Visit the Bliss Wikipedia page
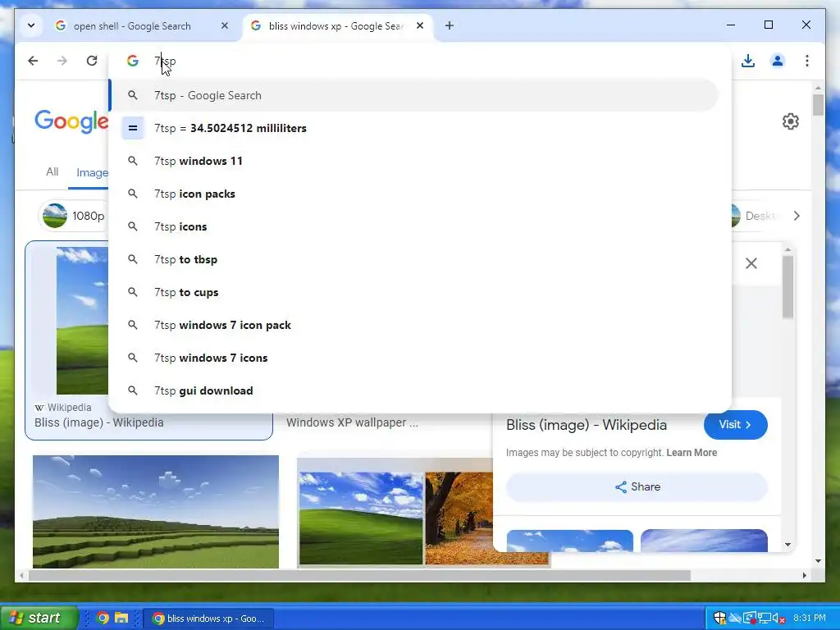This screenshot has width=840, height=630. click(x=735, y=425)
